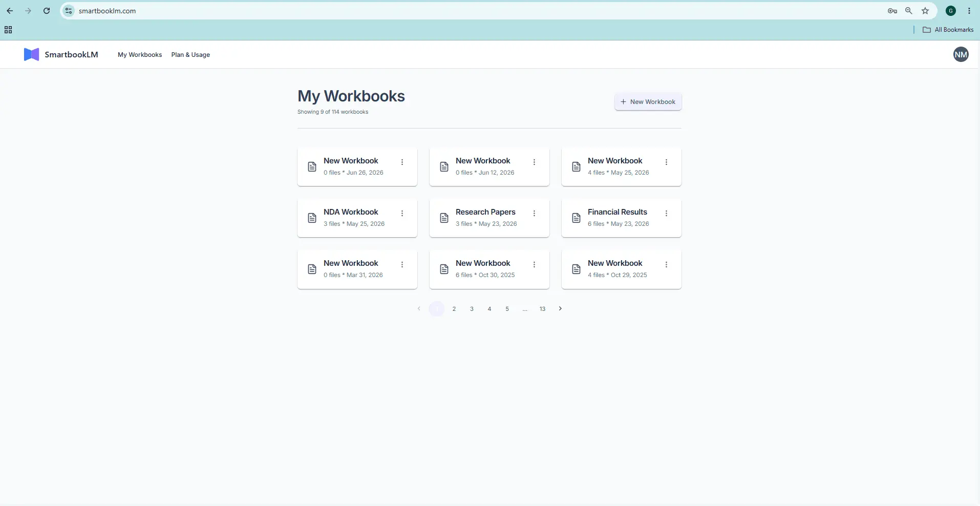Click the My Workbooks page heading
The image size is (980, 506).
point(351,96)
